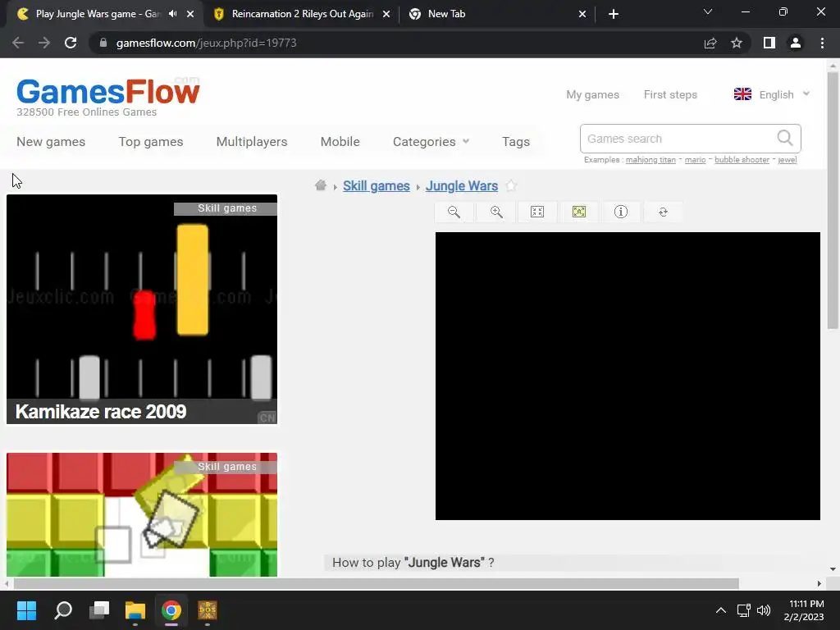Viewport: 840px width, 630px height.
Task: Add Jungle Wars to favorites star
Action: point(512,186)
